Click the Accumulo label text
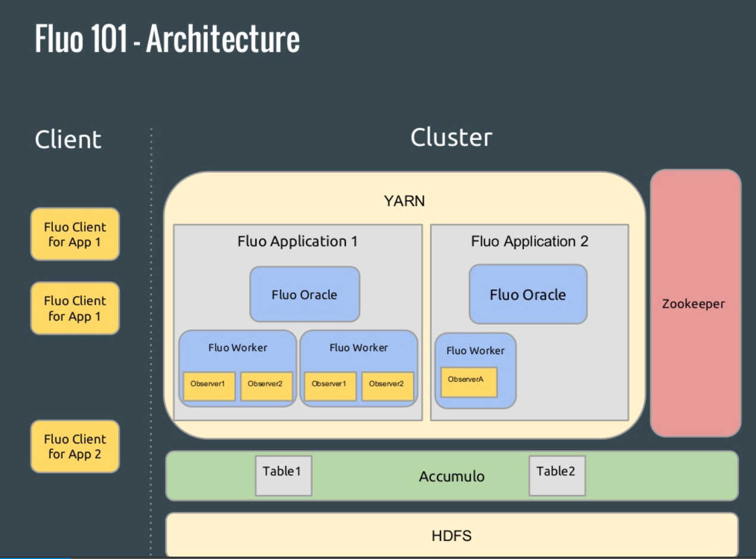This screenshot has width=756, height=559. pyautogui.click(x=451, y=476)
